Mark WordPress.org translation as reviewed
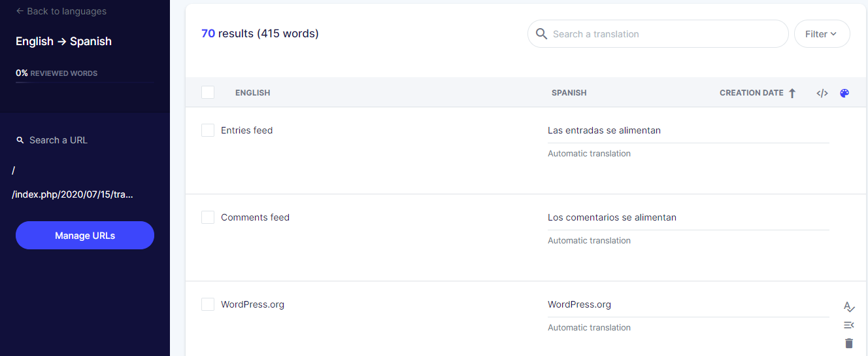 [x=849, y=306]
